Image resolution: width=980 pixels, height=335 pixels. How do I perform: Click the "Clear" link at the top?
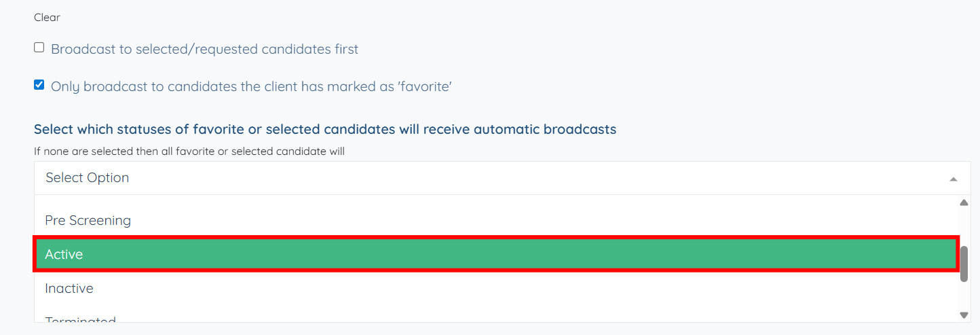point(47,18)
